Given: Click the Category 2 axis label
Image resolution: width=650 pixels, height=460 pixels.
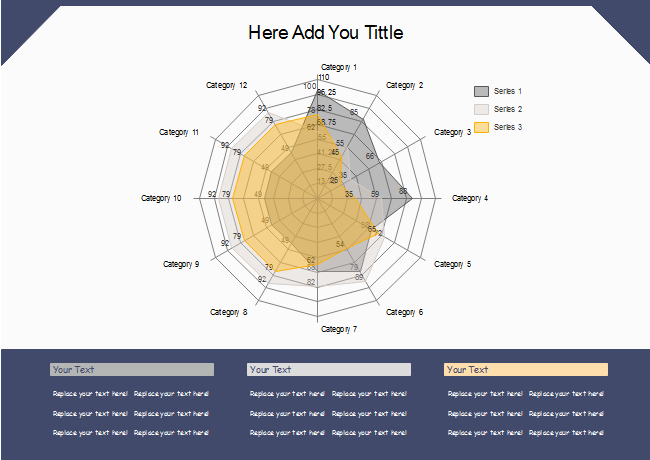Looking at the screenshot, I should click(x=404, y=85).
